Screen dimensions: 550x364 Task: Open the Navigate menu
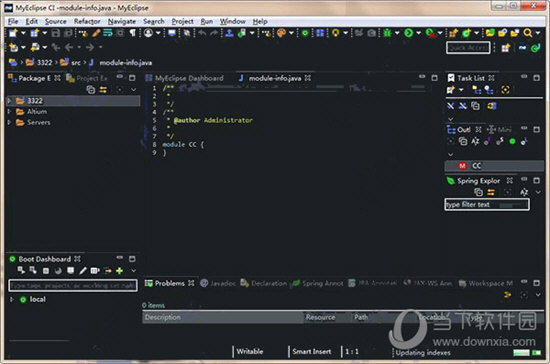[122, 21]
